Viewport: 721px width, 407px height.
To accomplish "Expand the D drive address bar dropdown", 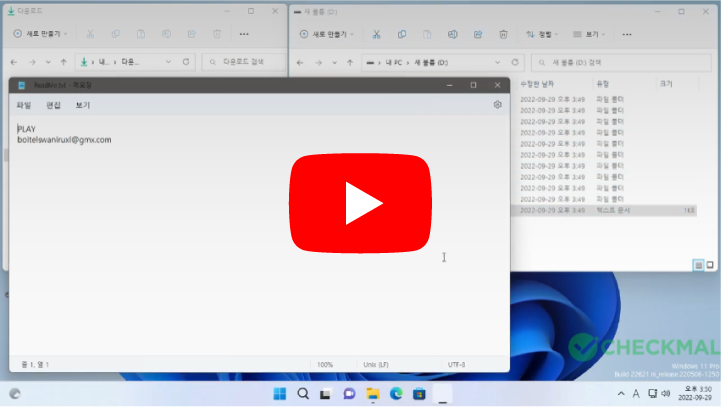I will coord(497,63).
